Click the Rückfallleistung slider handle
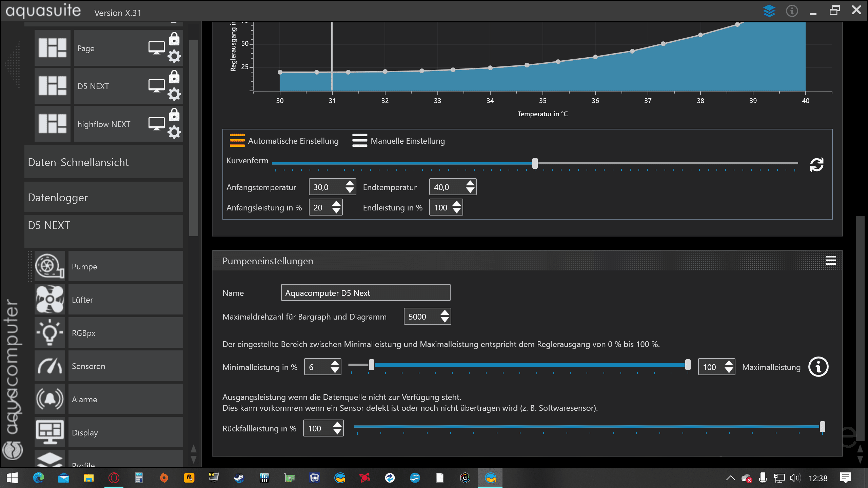 822,427
